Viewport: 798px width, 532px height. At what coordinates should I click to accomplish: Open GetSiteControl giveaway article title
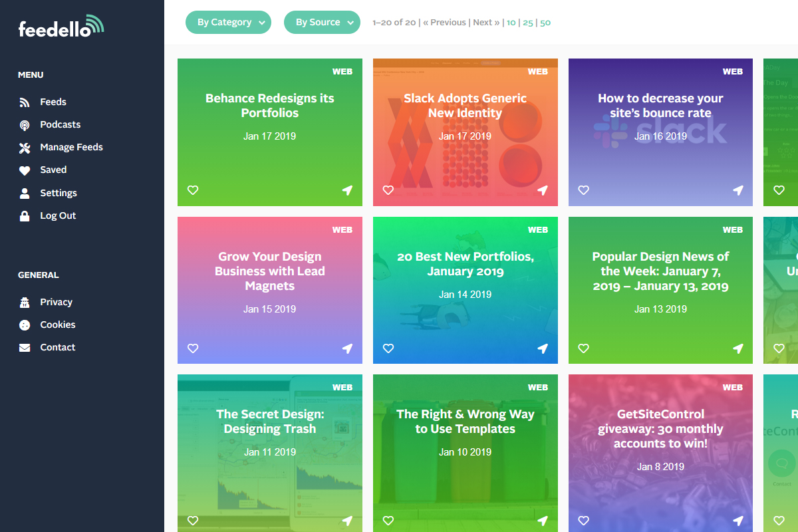point(660,429)
